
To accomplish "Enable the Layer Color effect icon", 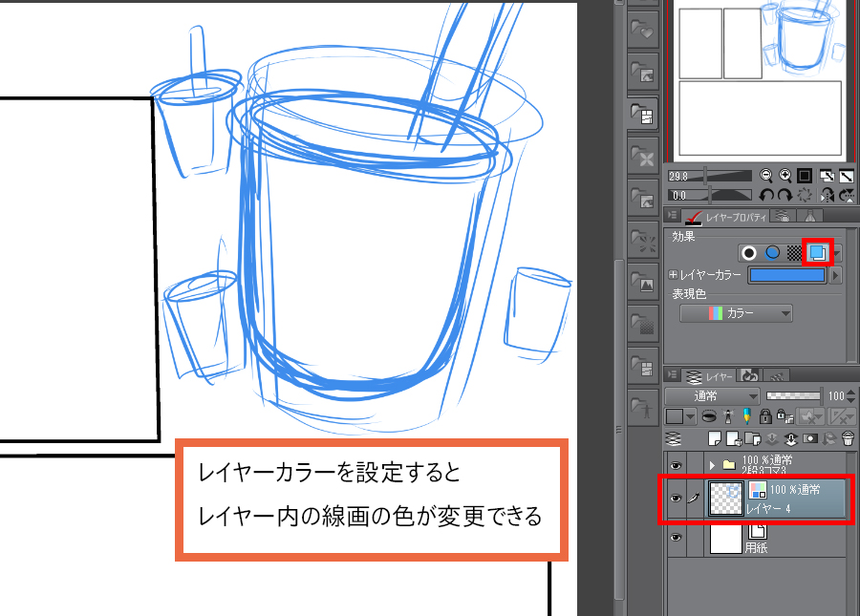I will point(818,253).
